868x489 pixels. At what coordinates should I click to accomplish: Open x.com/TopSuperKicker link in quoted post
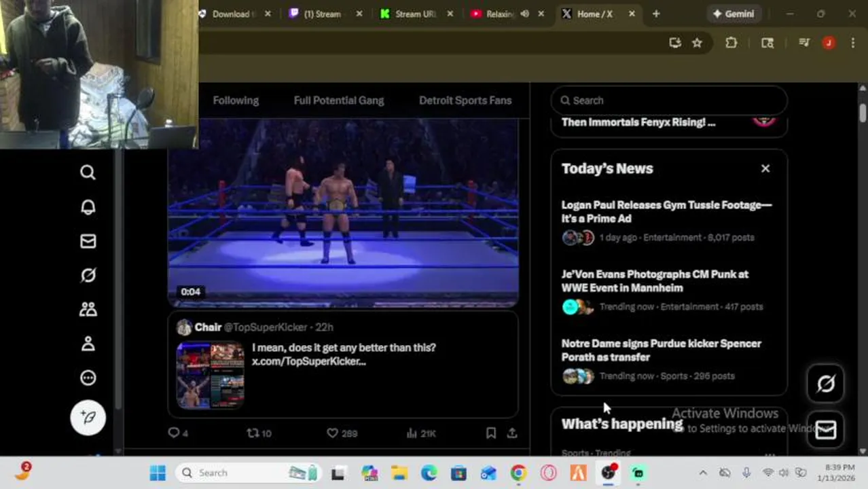tap(309, 361)
